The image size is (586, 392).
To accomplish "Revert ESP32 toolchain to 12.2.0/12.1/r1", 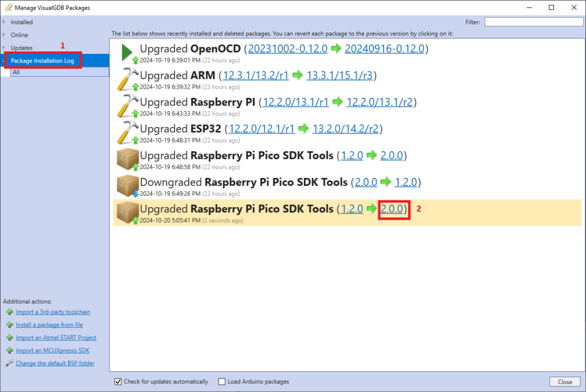I will coord(262,129).
